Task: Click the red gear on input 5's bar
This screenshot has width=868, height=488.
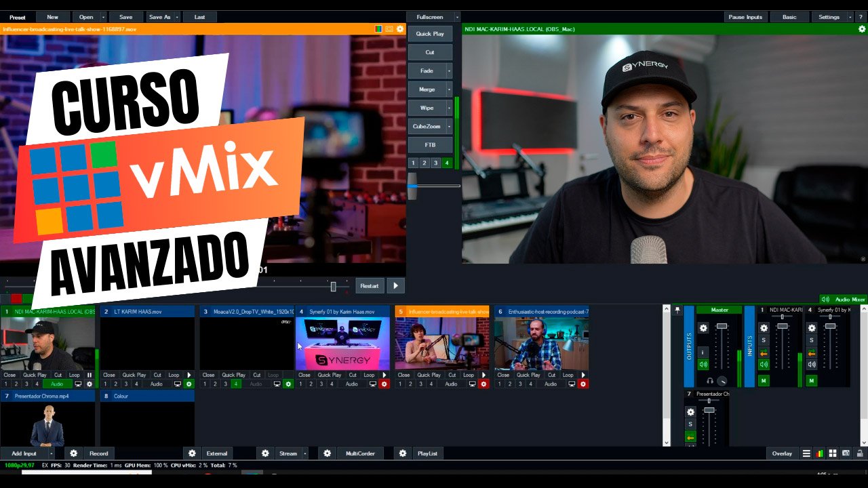Action: tap(484, 383)
